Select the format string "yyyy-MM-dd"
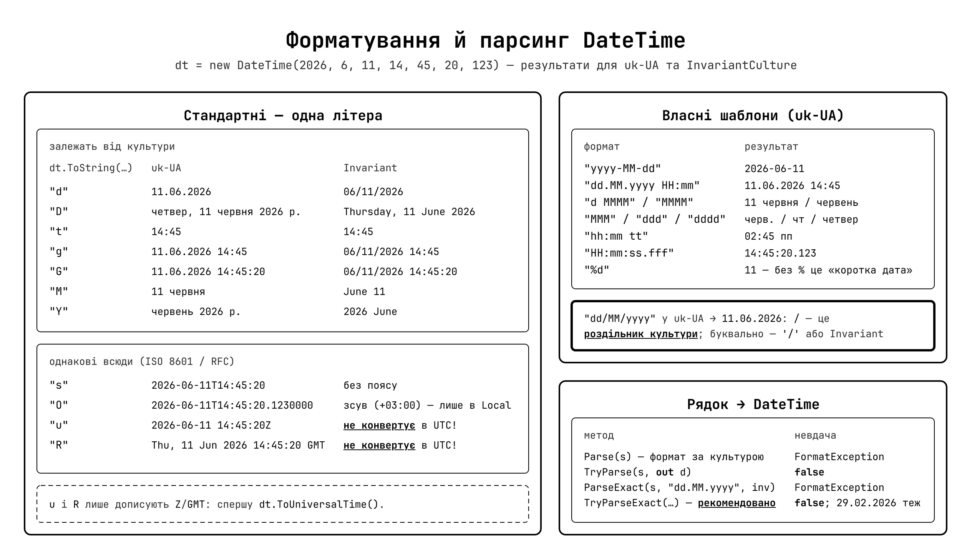 (622, 169)
